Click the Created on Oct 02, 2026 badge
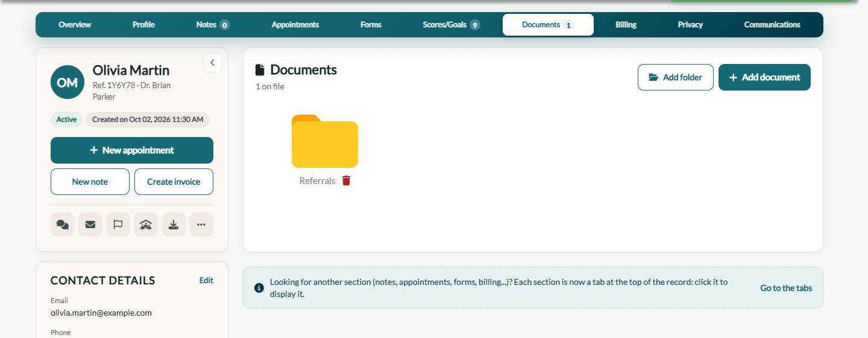868x338 pixels. [148, 120]
